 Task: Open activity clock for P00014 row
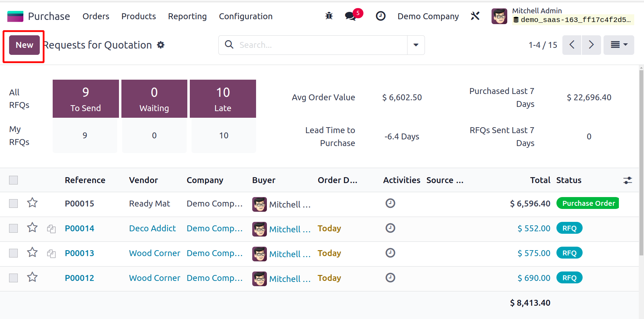(390, 228)
